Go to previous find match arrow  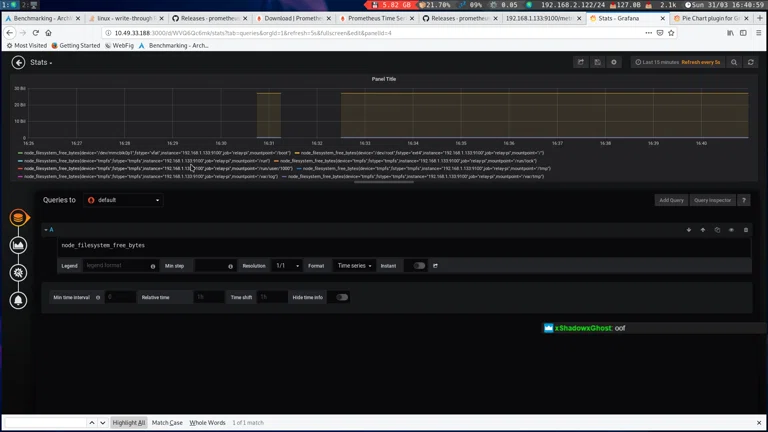[92, 423]
